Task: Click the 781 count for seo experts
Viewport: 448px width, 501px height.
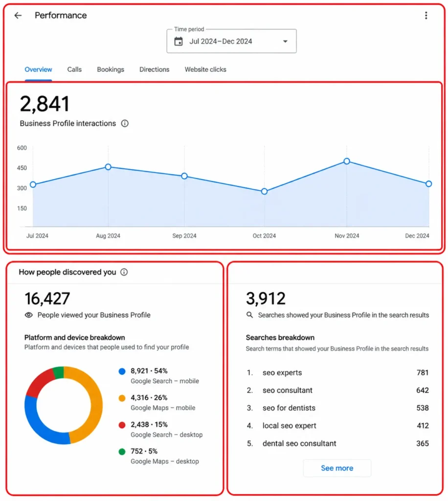Action: pyautogui.click(x=423, y=372)
